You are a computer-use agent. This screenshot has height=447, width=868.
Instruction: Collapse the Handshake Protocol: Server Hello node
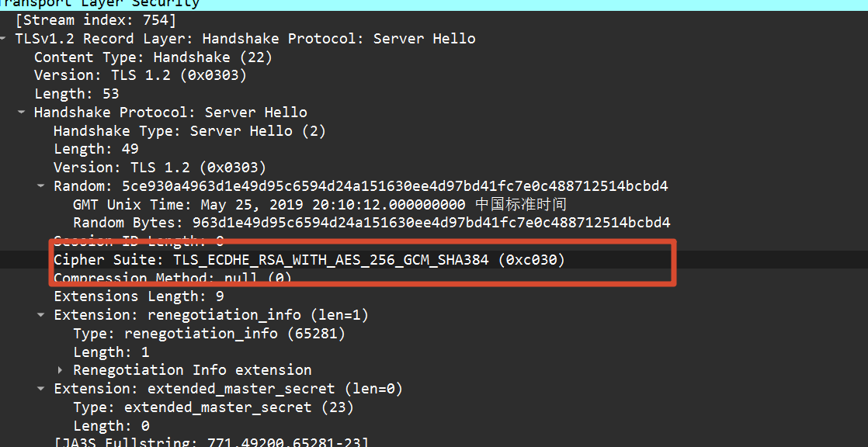pos(21,113)
